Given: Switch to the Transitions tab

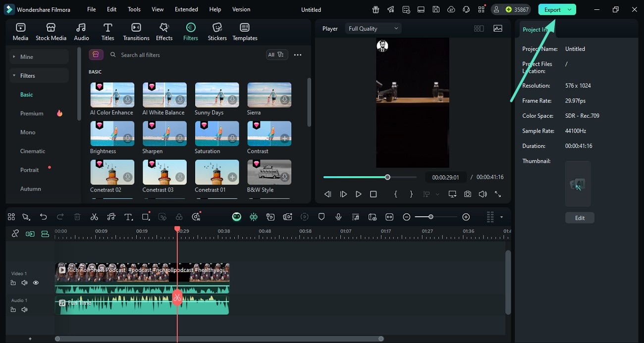Looking at the screenshot, I should (136, 32).
